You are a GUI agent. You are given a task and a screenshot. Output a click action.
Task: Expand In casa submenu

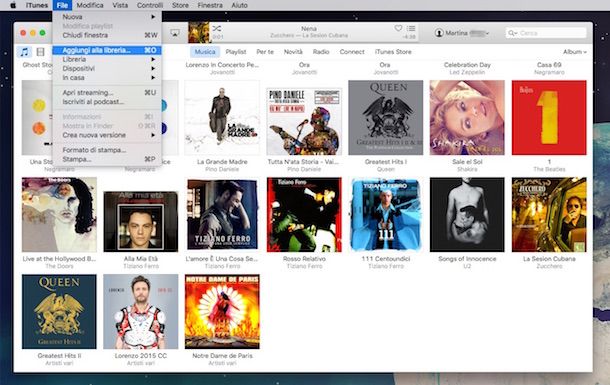(x=107, y=77)
